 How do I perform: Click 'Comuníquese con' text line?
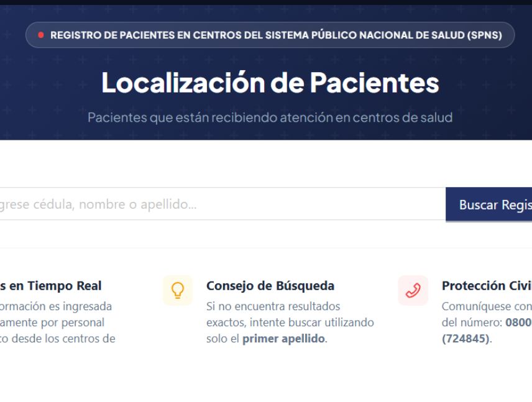487,306
